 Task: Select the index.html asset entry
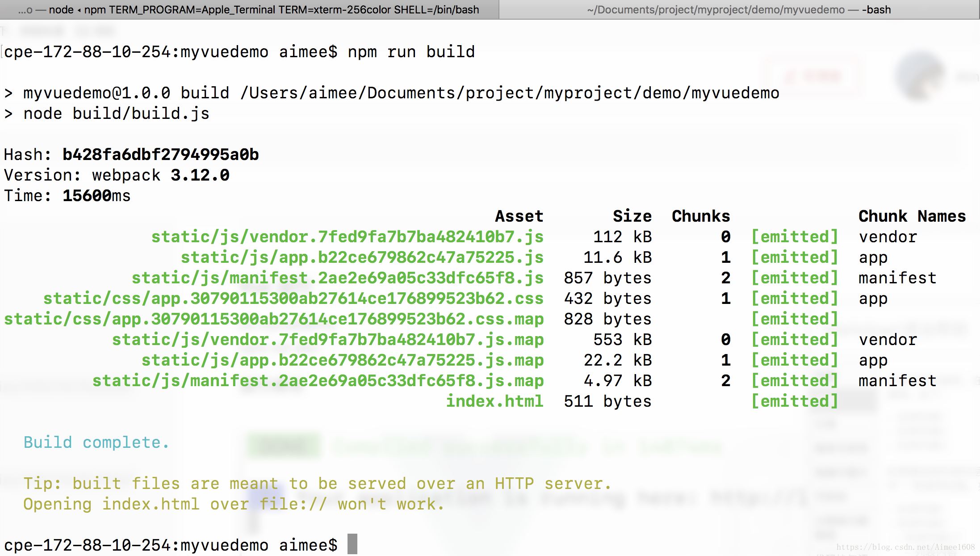coord(495,401)
